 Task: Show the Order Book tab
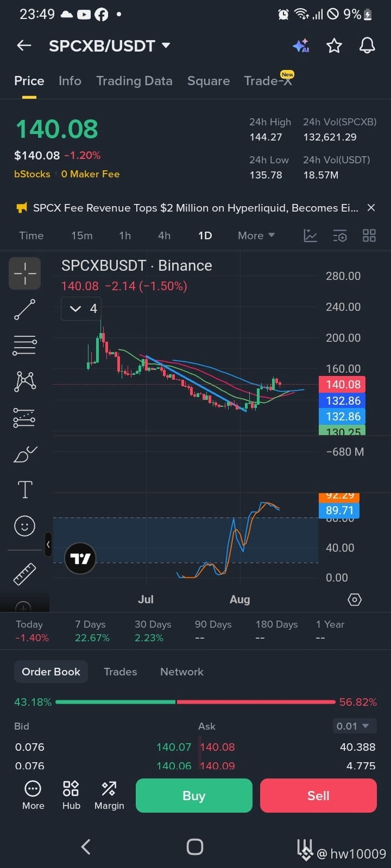tap(51, 672)
